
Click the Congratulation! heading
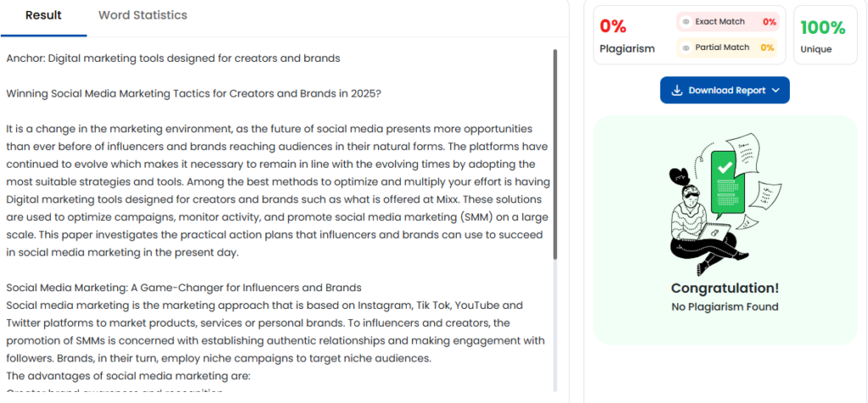click(x=725, y=288)
